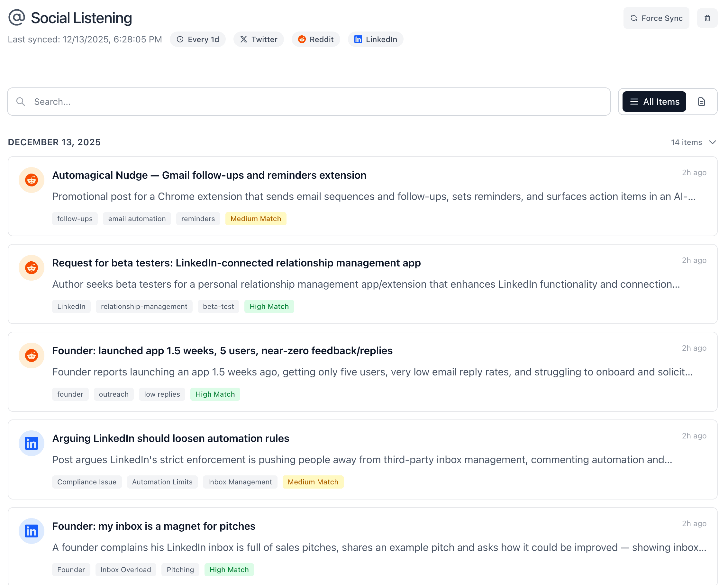Open the All Items filter dropdown
This screenshot has height=585, width=728.
pyautogui.click(x=654, y=101)
